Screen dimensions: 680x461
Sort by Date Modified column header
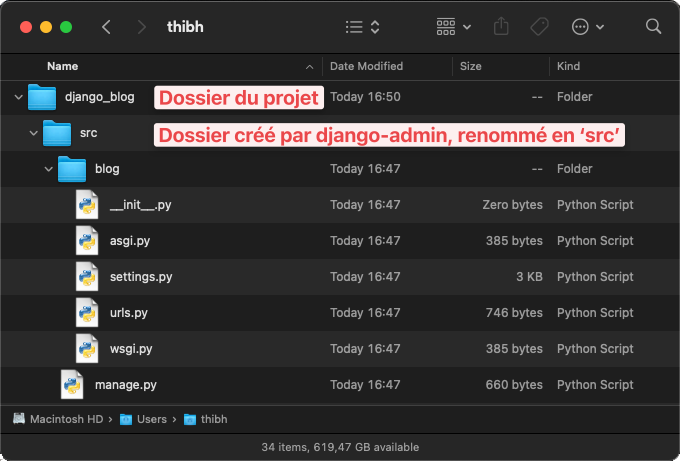[366, 66]
